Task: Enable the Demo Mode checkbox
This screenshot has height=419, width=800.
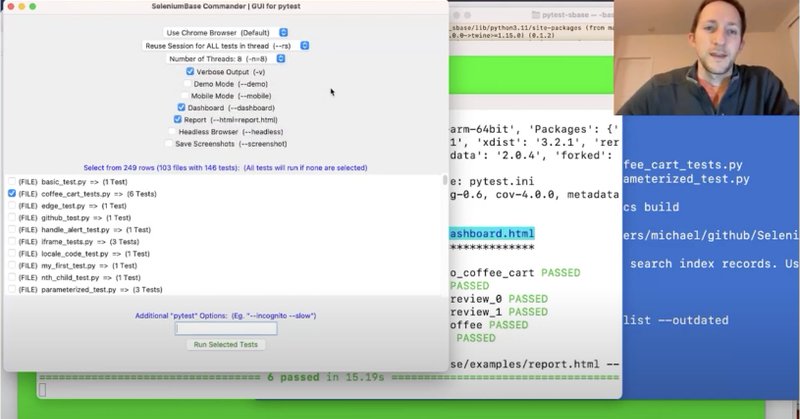Action: click(187, 84)
